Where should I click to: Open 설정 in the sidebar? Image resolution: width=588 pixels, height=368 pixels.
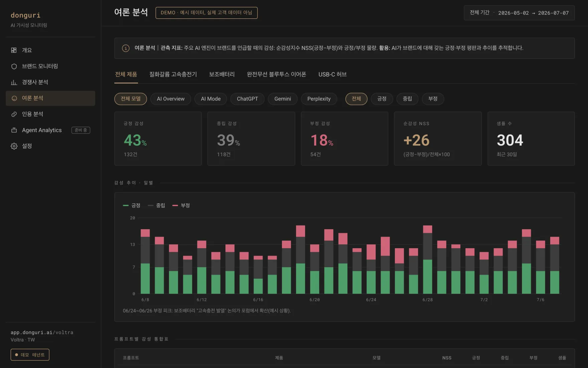tap(50, 146)
